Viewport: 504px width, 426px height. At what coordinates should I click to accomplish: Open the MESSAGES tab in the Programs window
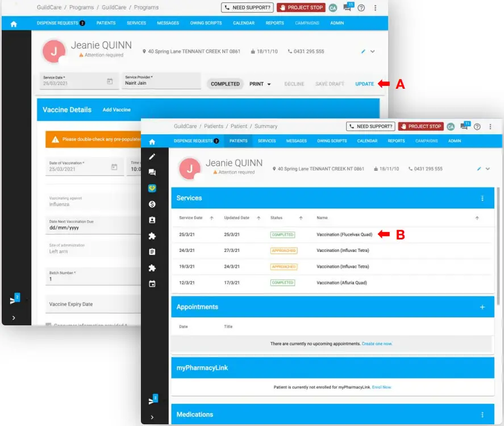[x=168, y=23]
